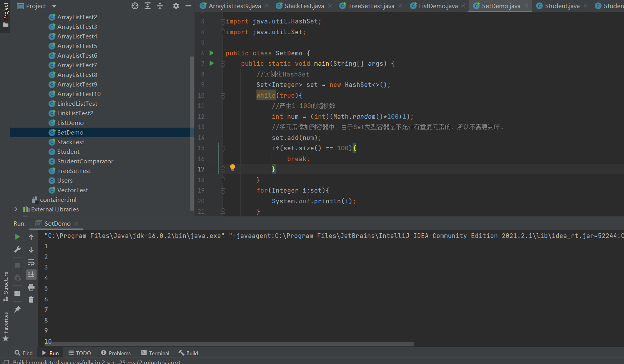This screenshot has height=364, width=624.
Task: Click the debug bug icon in Run toolbar
Action: [x=17, y=278]
